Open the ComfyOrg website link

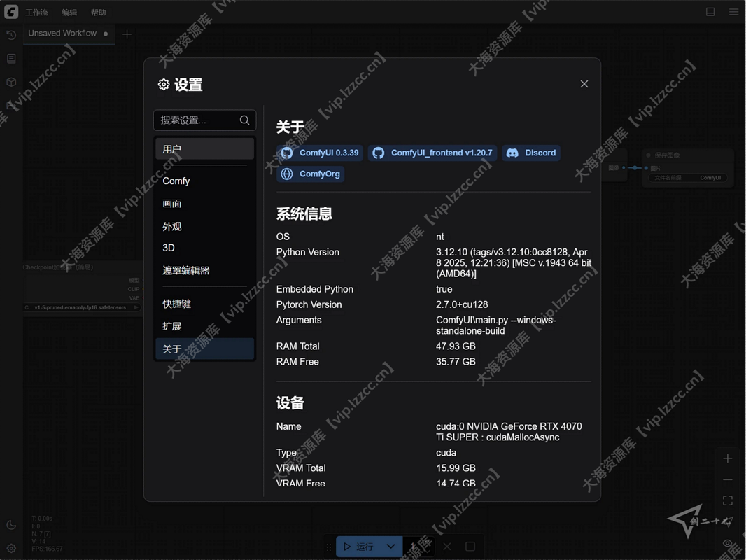click(x=310, y=174)
